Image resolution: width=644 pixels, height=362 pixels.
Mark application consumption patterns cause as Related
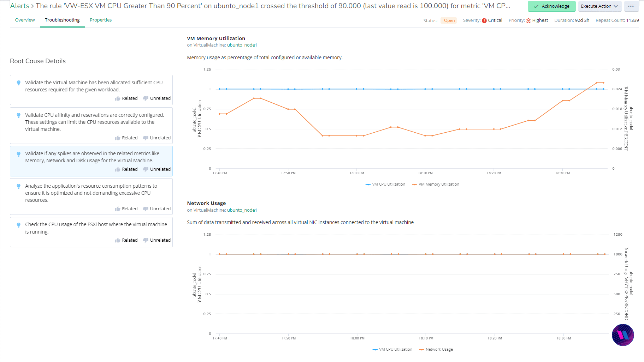[126, 209]
